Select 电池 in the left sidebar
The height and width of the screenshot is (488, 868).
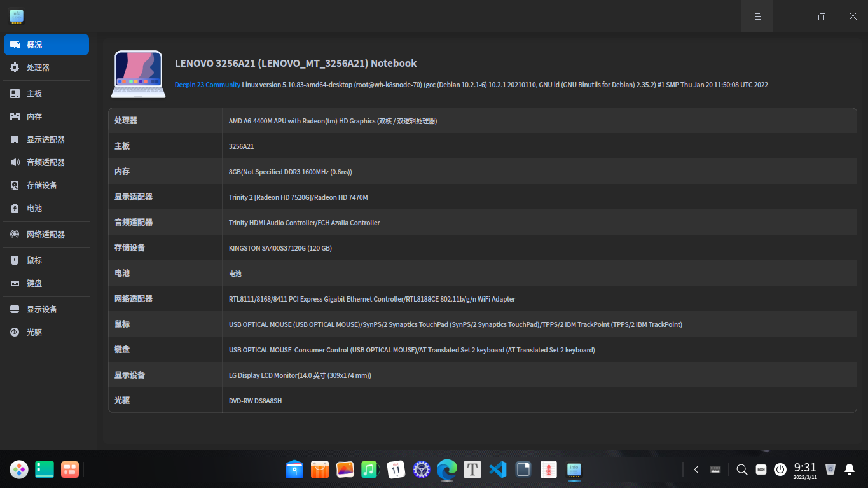[46, 208]
